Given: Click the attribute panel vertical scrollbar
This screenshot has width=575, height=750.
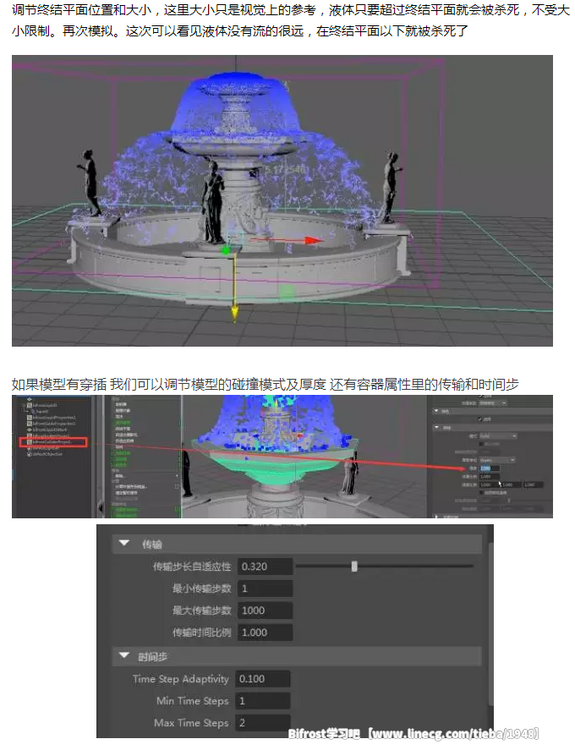Looking at the screenshot, I should (x=490, y=622).
